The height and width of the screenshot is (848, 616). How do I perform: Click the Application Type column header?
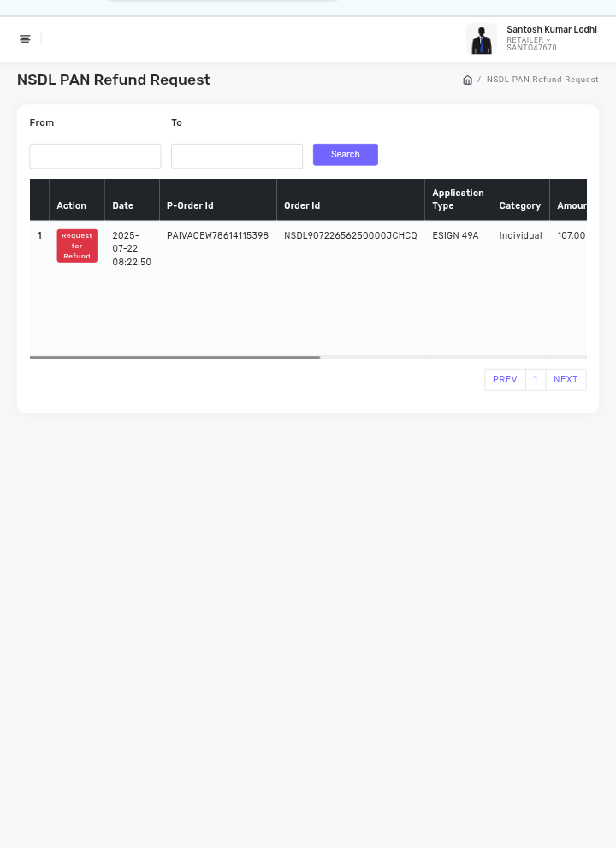458,199
